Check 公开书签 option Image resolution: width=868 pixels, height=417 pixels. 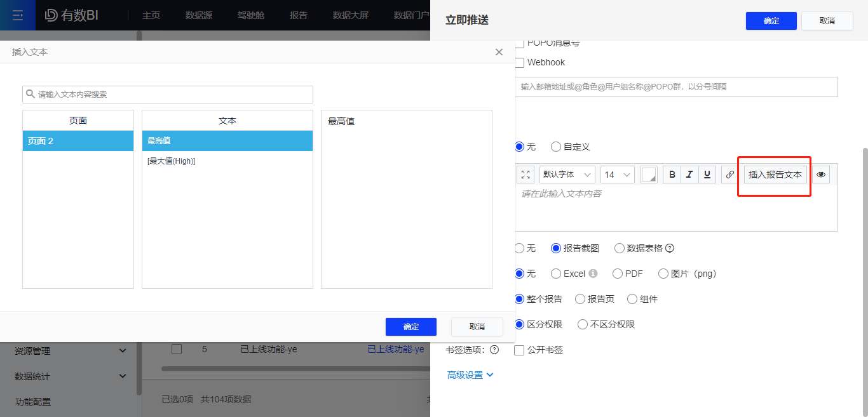pyautogui.click(x=519, y=349)
